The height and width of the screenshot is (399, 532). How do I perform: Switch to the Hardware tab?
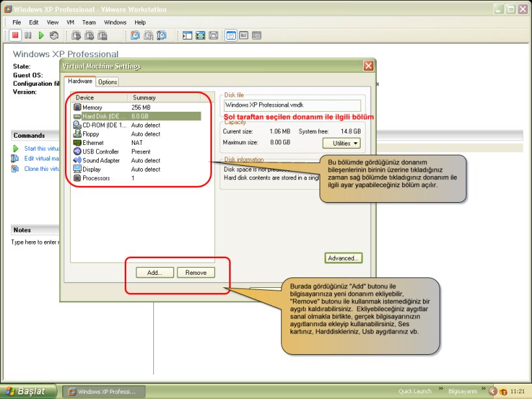coord(80,81)
